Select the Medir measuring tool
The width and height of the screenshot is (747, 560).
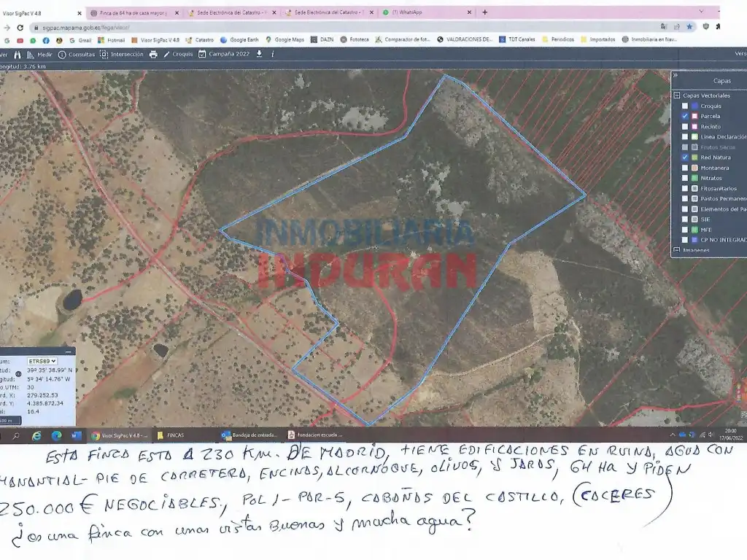(x=39, y=54)
